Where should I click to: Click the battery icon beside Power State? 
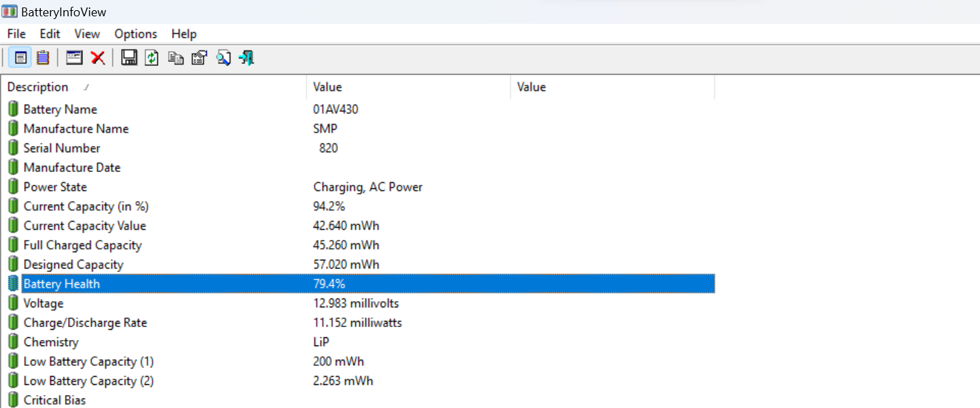click(x=14, y=186)
